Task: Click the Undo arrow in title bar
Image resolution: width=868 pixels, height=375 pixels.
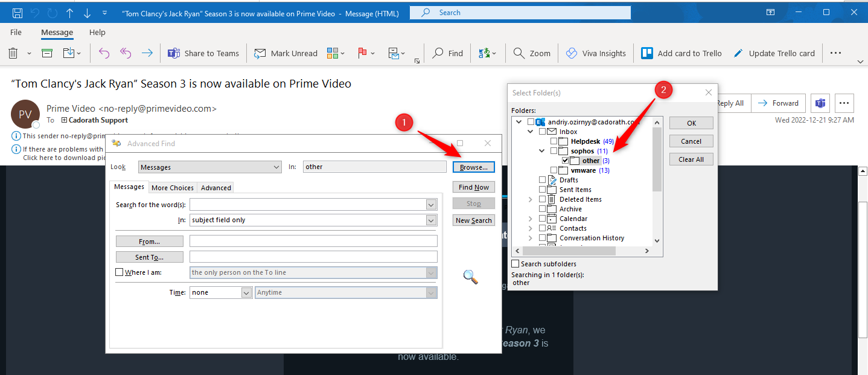Action: [35, 12]
